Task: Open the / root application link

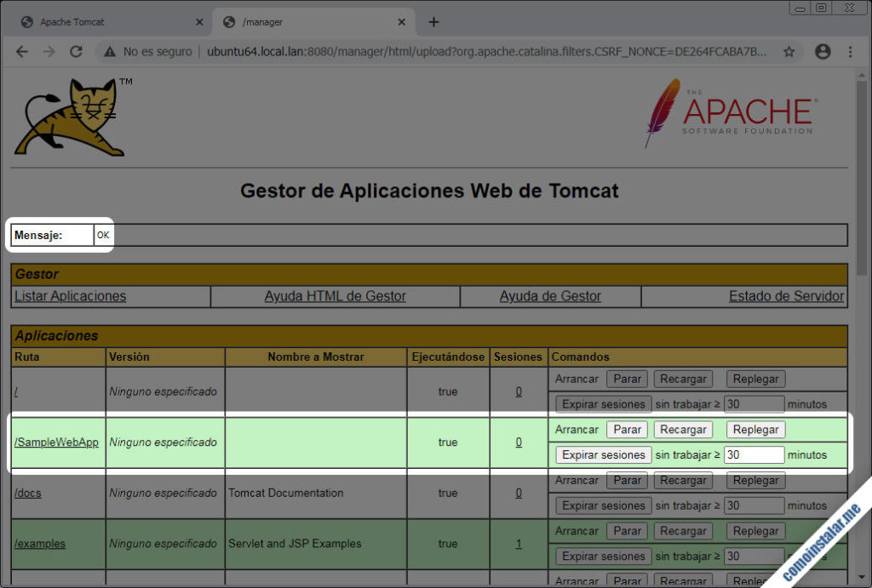Action: coord(16,391)
